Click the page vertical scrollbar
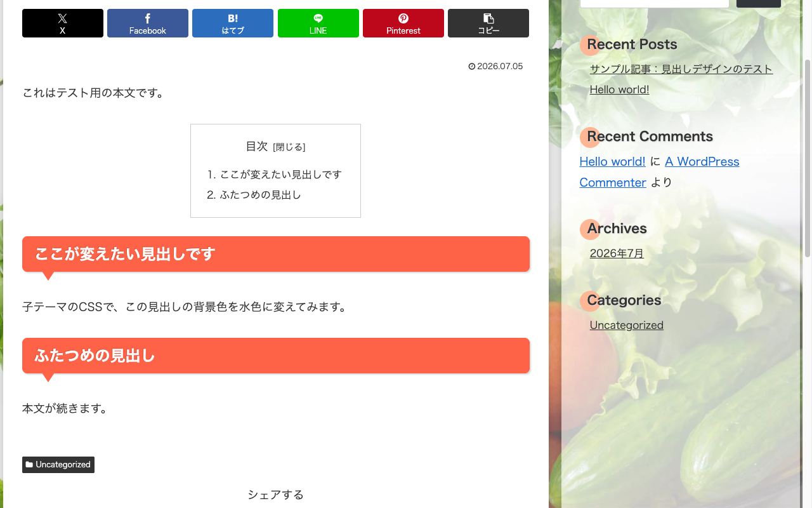 [808, 159]
